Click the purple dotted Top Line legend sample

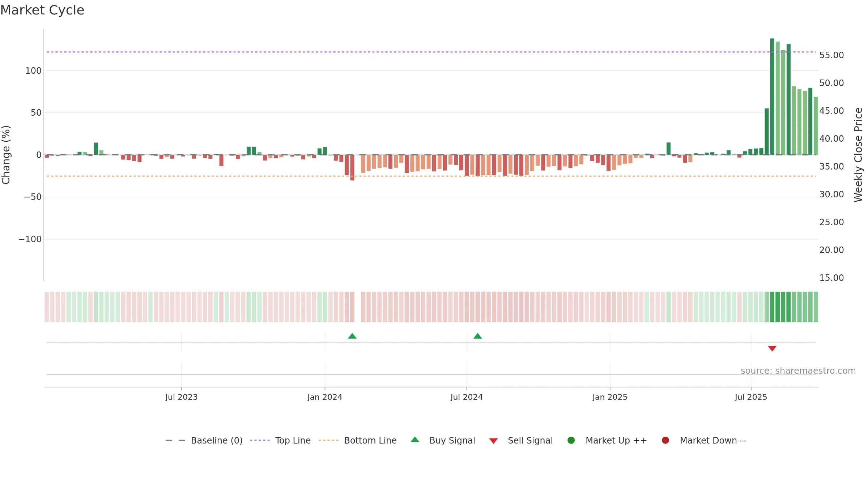260,440
